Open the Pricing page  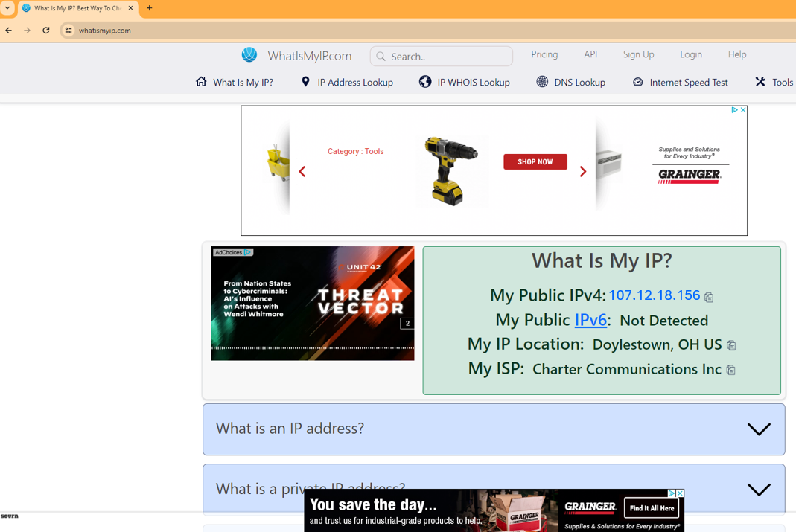[544, 54]
